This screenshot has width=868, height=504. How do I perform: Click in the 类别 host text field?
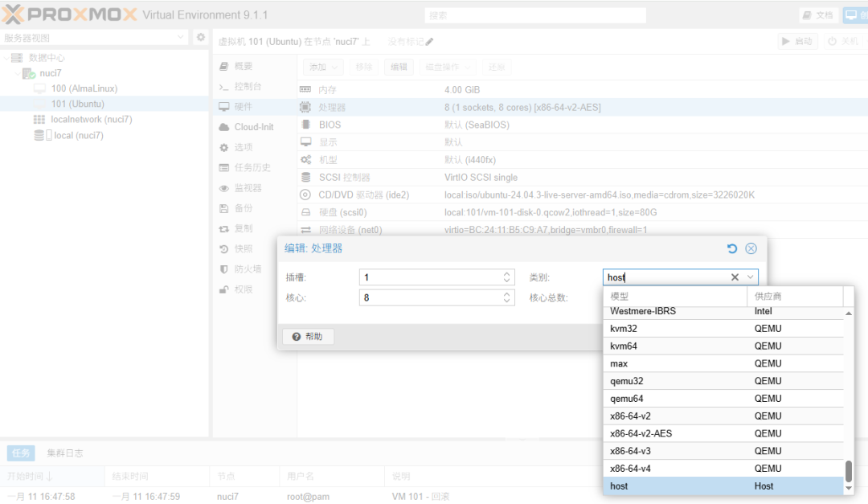pyautogui.click(x=666, y=277)
